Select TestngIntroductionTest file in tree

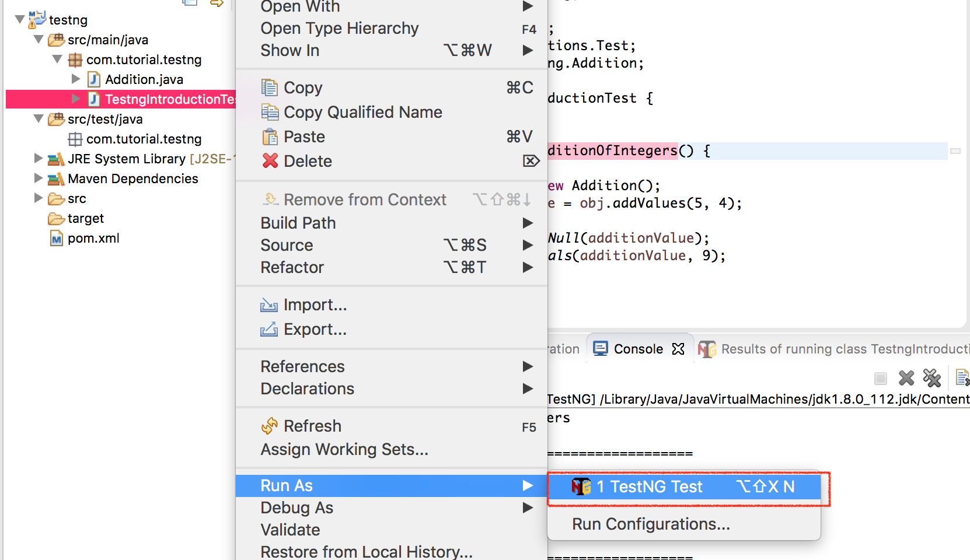121,99
